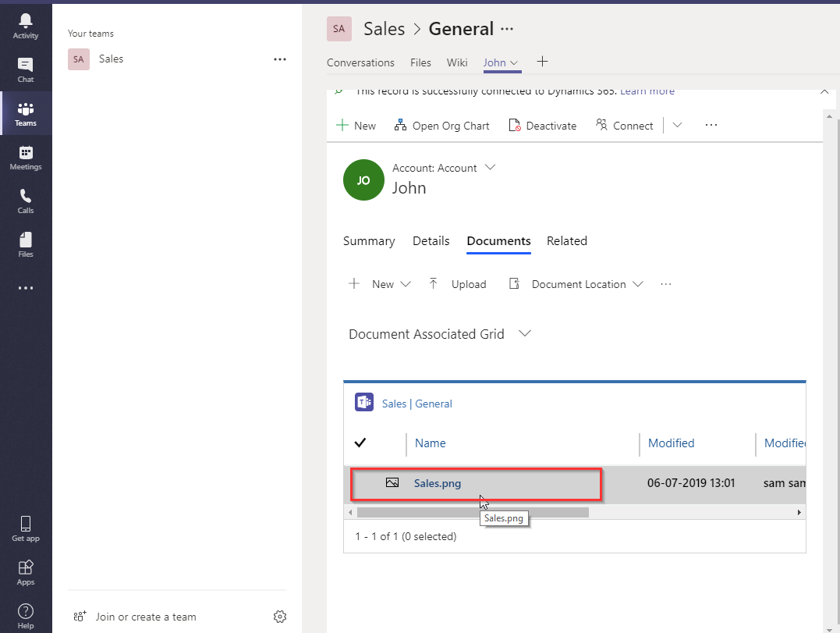Viewport: 840px width, 633px height.
Task: Expand the Document Associated Grid view selector
Action: pos(525,333)
